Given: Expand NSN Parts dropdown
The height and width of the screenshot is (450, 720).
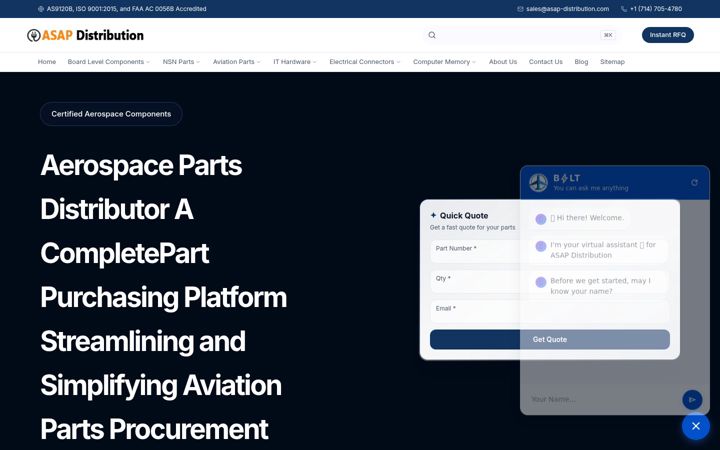Looking at the screenshot, I should 181,62.
